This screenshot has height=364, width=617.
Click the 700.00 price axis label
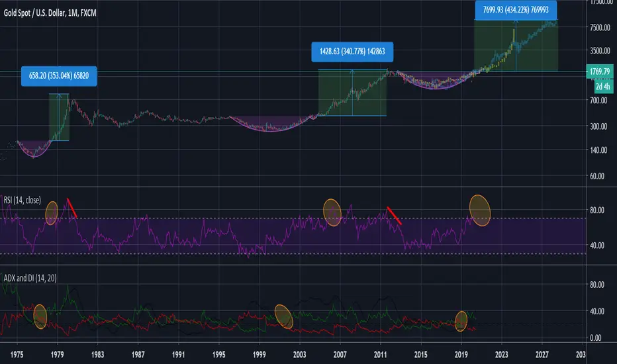(599, 101)
